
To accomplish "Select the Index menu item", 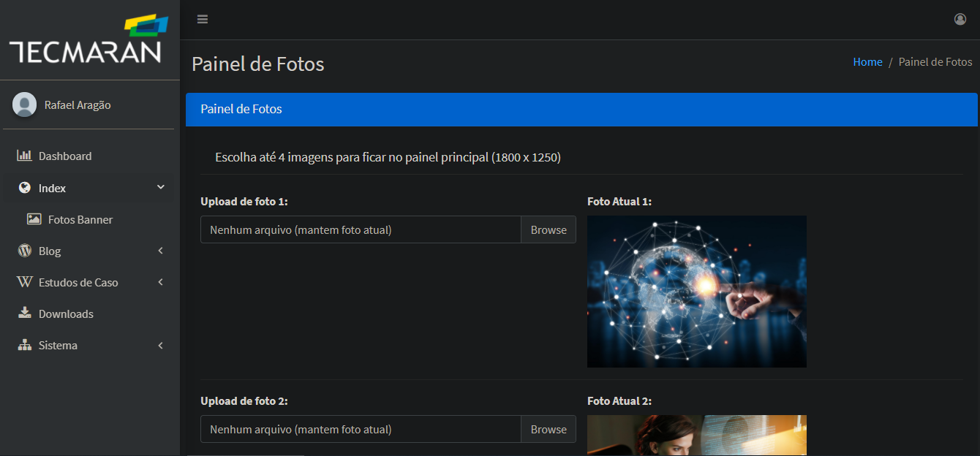I will click(x=90, y=188).
